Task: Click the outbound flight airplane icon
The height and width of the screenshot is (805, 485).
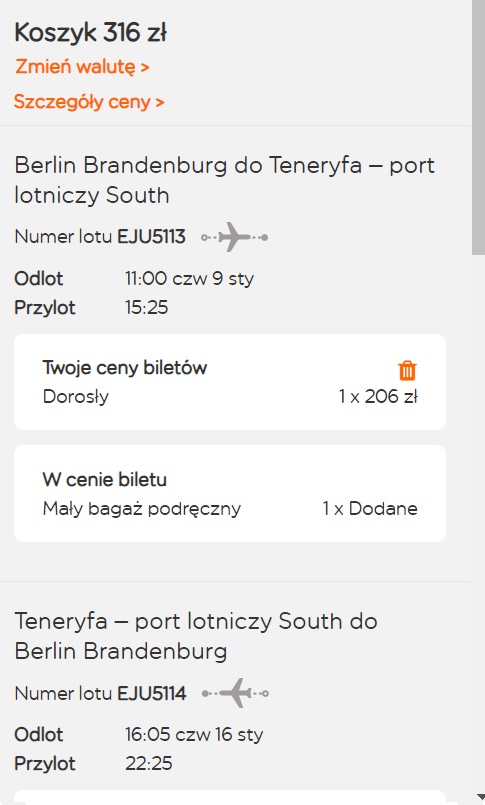Action: pos(235,237)
